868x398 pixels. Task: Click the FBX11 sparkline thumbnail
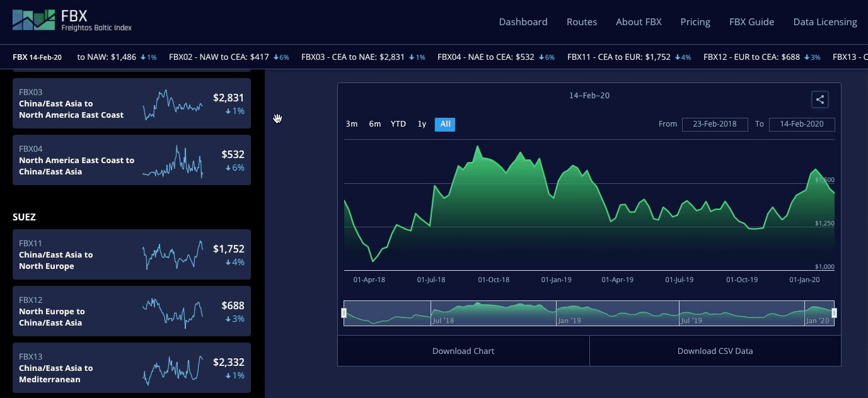(x=173, y=255)
